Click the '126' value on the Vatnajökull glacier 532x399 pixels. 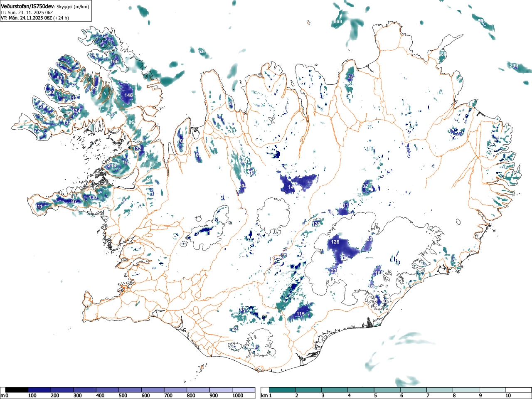tap(335, 242)
